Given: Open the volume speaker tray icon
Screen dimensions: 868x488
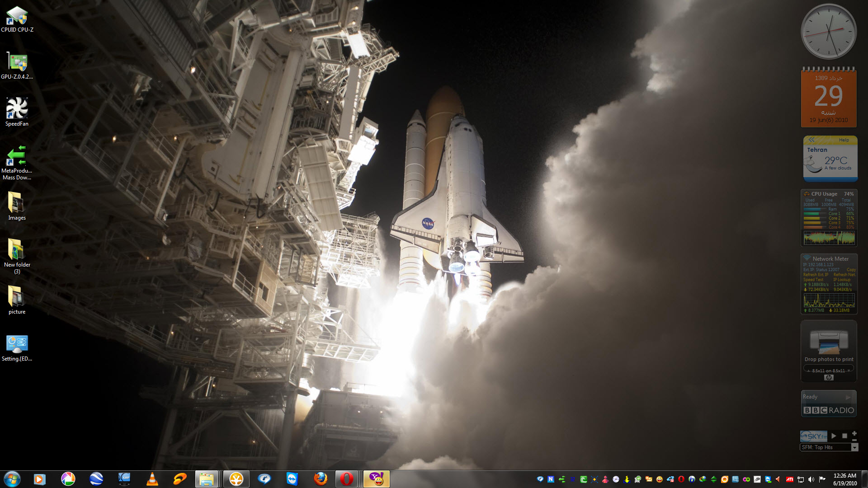Looking at the screenshot, I should (x=811, y=479).
